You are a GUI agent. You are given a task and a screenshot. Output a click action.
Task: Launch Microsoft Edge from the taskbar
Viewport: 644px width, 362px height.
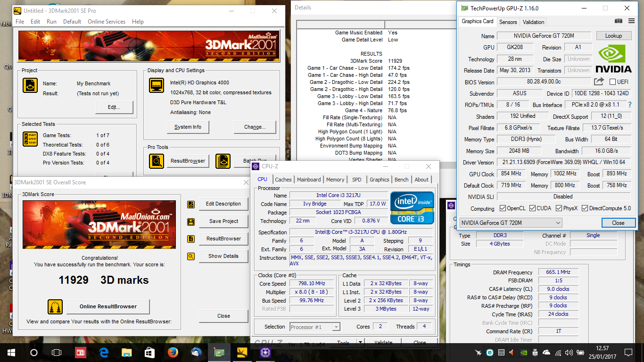point(104,352)
